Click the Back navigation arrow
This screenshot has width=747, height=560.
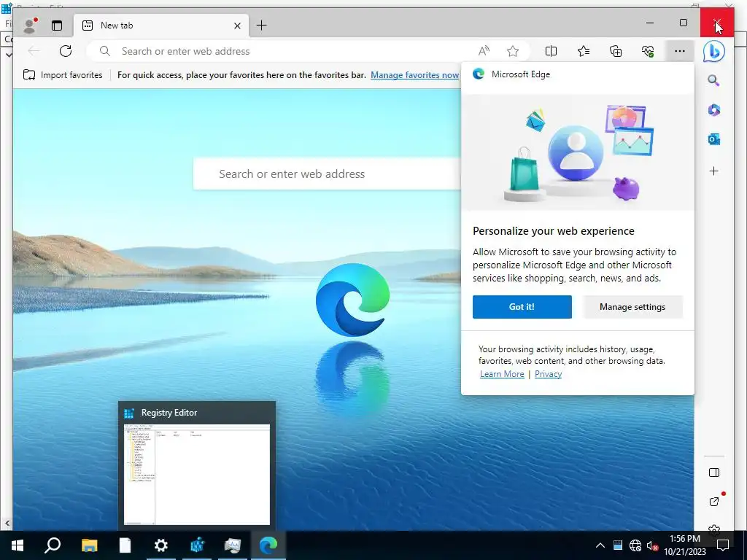(34, 51)
